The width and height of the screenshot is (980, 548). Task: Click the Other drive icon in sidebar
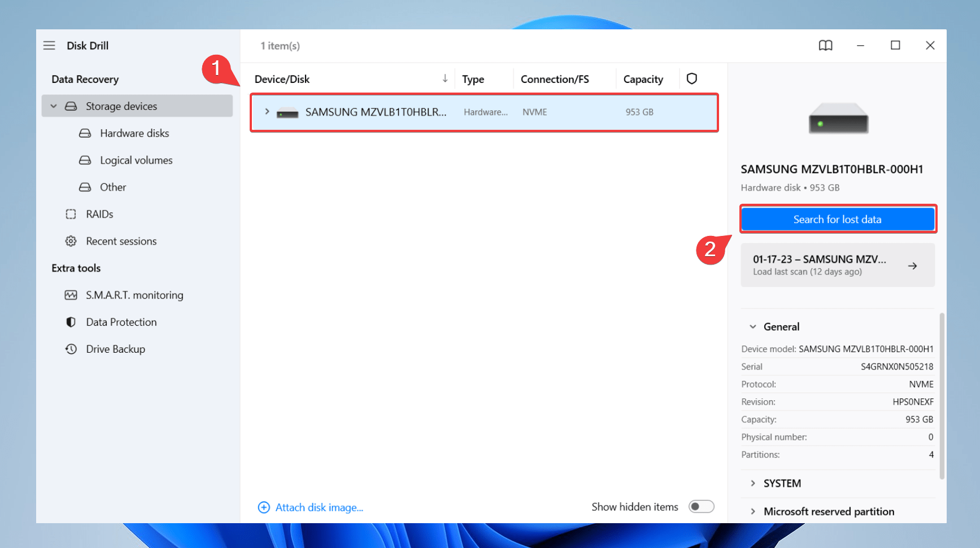pyautogui.click(x=85, y=187)
